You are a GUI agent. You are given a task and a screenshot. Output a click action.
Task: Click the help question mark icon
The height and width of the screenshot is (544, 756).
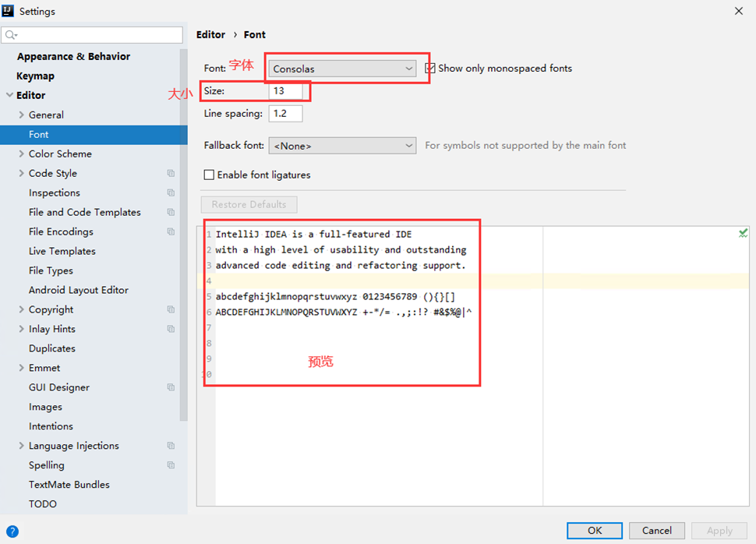pyautogui.click(x=12, y=532)
